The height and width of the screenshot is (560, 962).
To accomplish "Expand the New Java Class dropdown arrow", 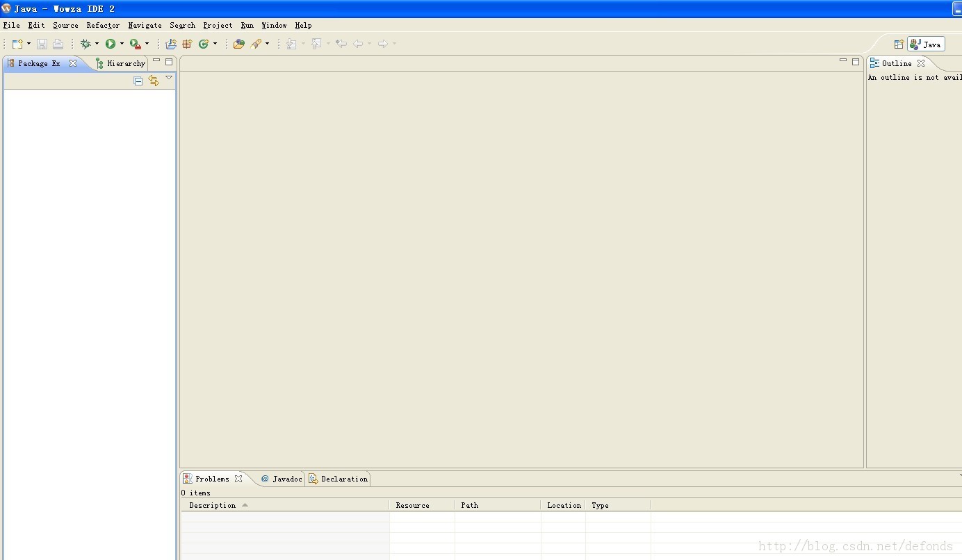I will pyautogui.click(x=215, y=44).
